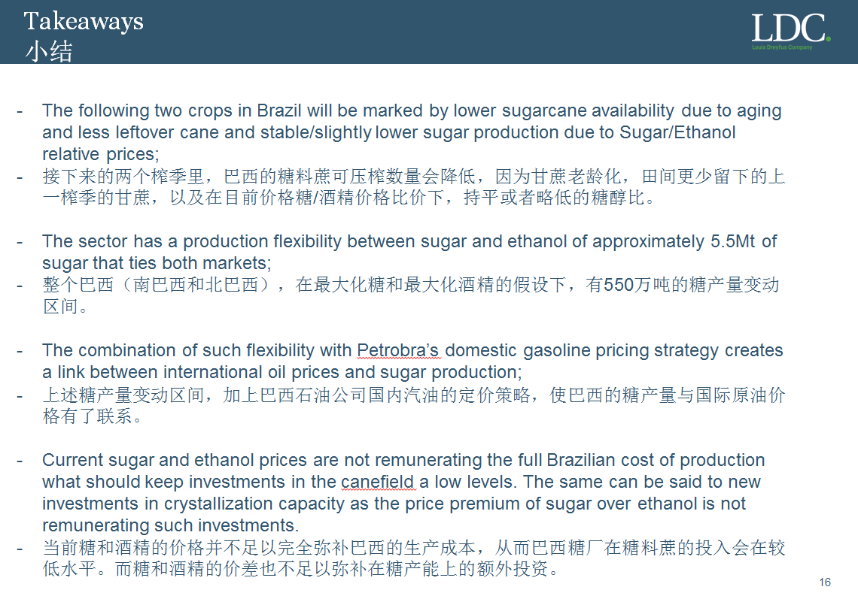Click slide page number 16
Image resolution: width=858 pixels, height=599 pixels.
tap(825, 583)
